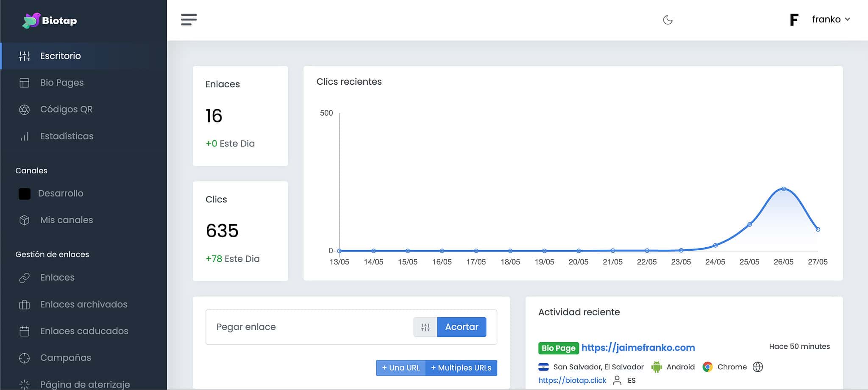The image size is (868, 390).
Task: Open Página de aterrizaje in sidebar
Action: tap(24, 383)
